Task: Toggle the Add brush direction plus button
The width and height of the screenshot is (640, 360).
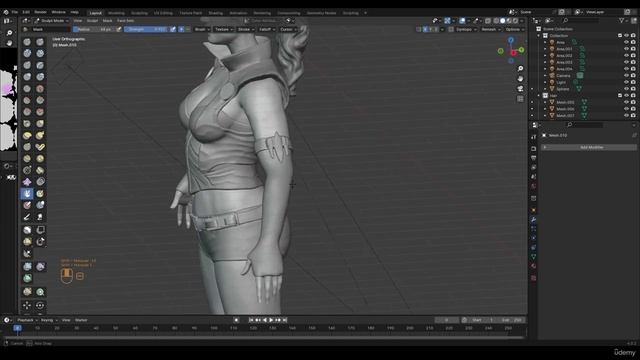Action: pos(181,29)
